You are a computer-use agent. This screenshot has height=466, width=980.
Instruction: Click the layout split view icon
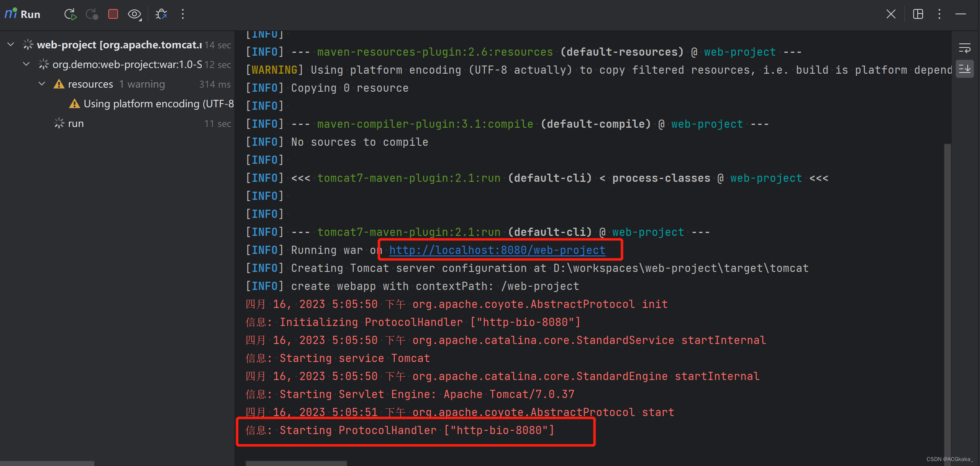[918, 14]
